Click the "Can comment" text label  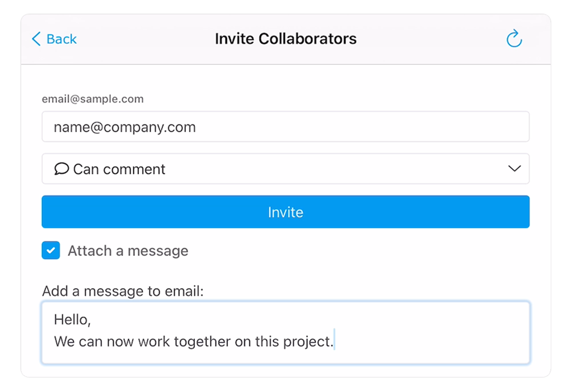(119, 169)
